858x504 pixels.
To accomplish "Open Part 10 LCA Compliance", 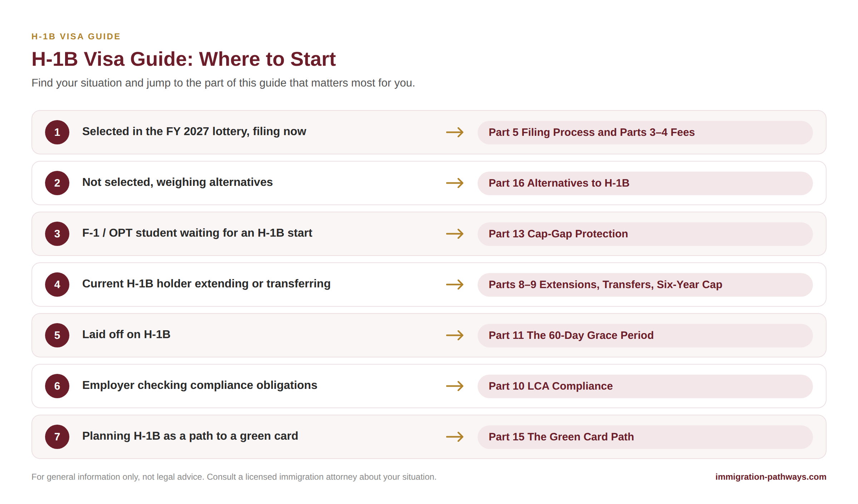I will pyautogui.click(x=645, y=386).
